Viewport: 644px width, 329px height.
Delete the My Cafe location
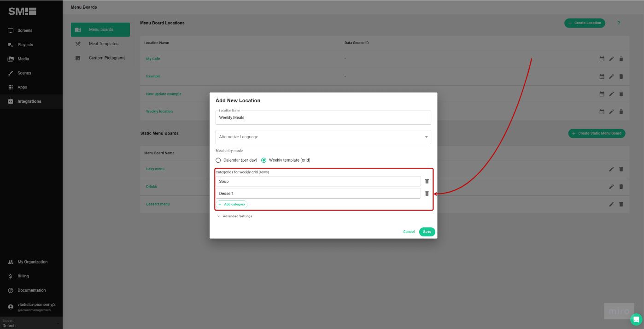(x=621, y=59)
